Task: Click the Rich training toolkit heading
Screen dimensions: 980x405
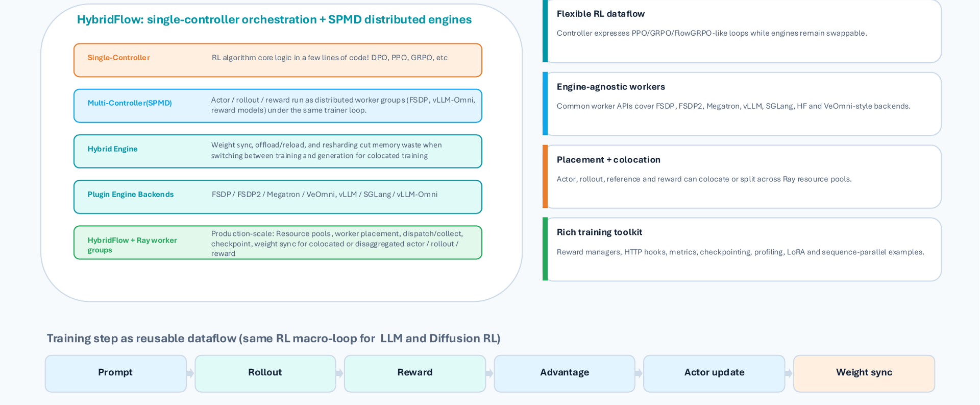Action: pos(599,232)
